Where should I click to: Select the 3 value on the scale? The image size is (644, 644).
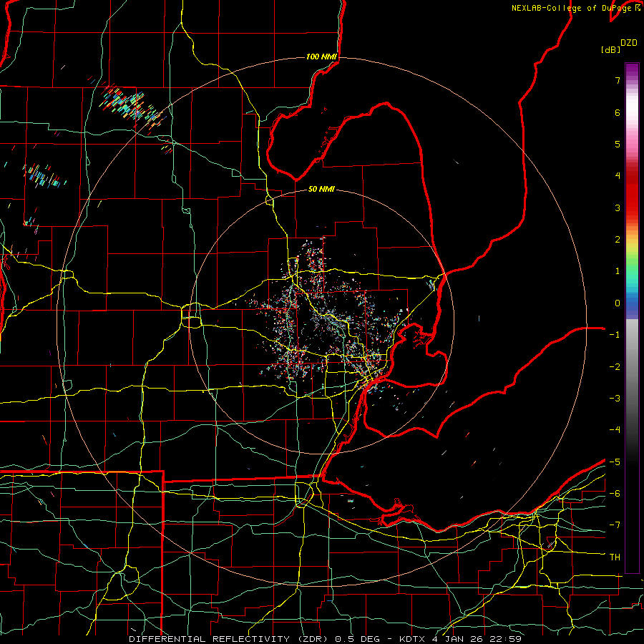[618, 208]
